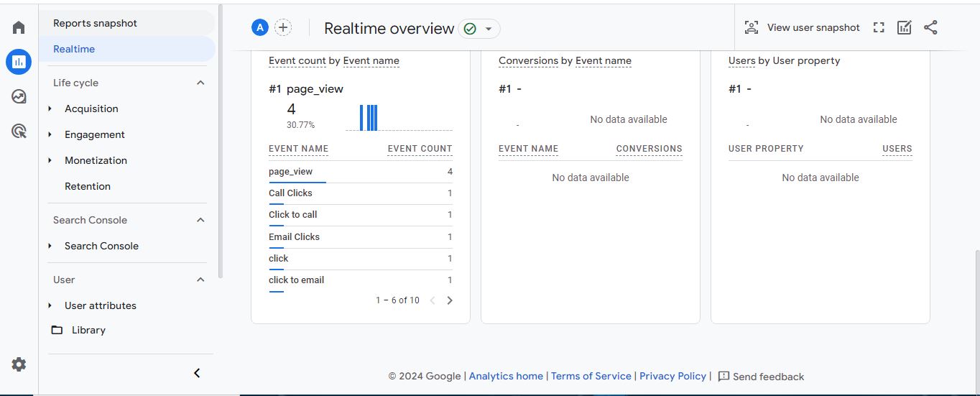Open the Privacy Policy link
This screenshot has width=980, height=396.
coord(672,376)
